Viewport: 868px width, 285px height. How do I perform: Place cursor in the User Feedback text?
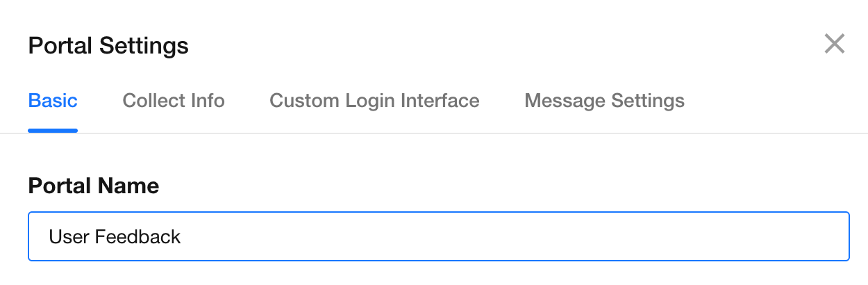pos(115,237)
